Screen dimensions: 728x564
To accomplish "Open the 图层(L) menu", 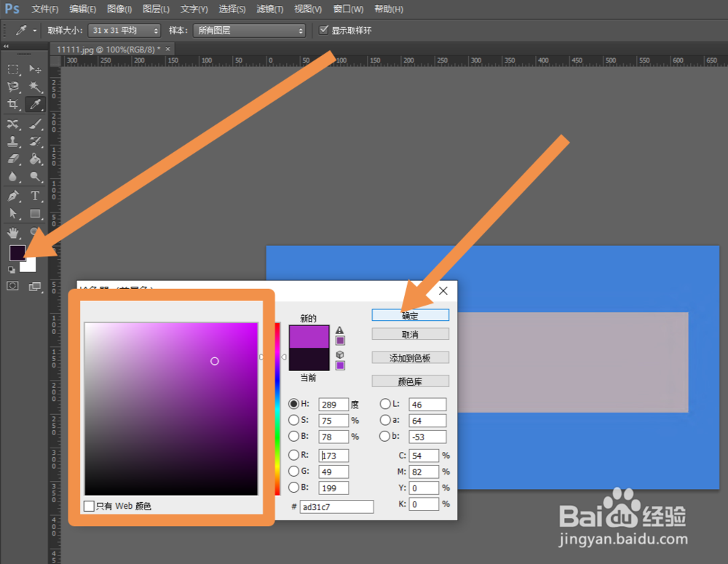I will coord(156,9).
